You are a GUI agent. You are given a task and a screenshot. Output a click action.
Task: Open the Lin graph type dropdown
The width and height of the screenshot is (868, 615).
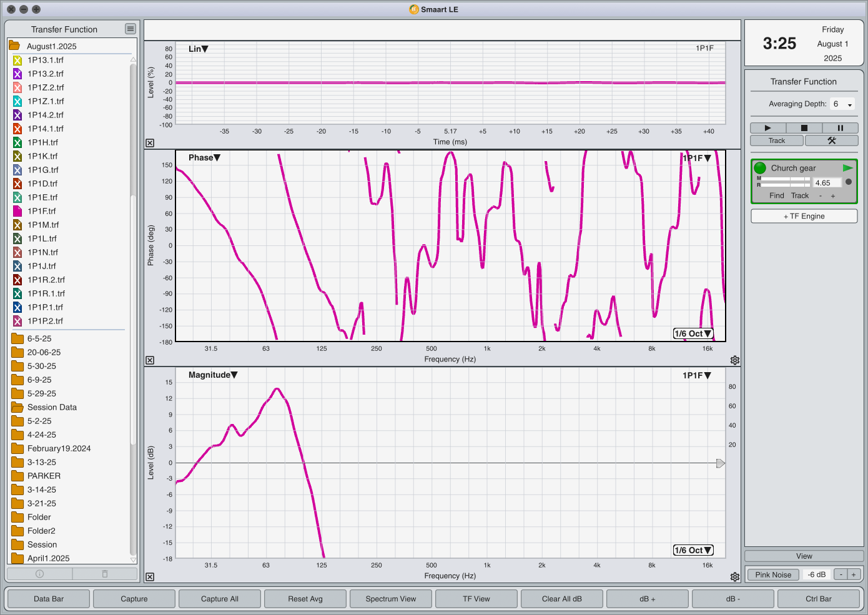[199, 49]
